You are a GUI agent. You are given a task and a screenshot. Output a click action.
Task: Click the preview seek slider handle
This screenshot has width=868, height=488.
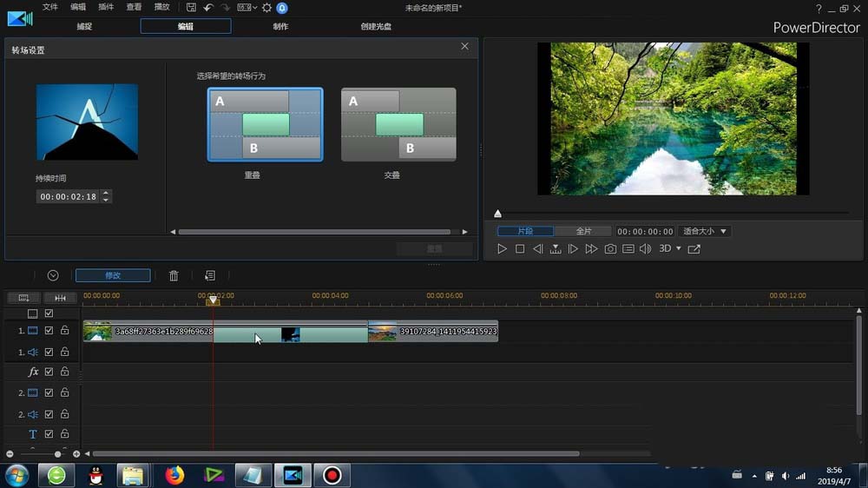(497, 214)
